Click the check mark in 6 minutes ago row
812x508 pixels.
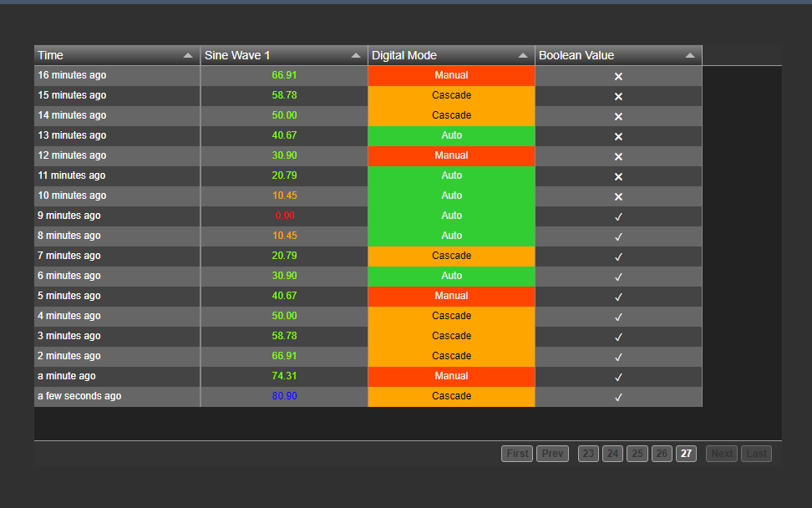pos(618,277)
